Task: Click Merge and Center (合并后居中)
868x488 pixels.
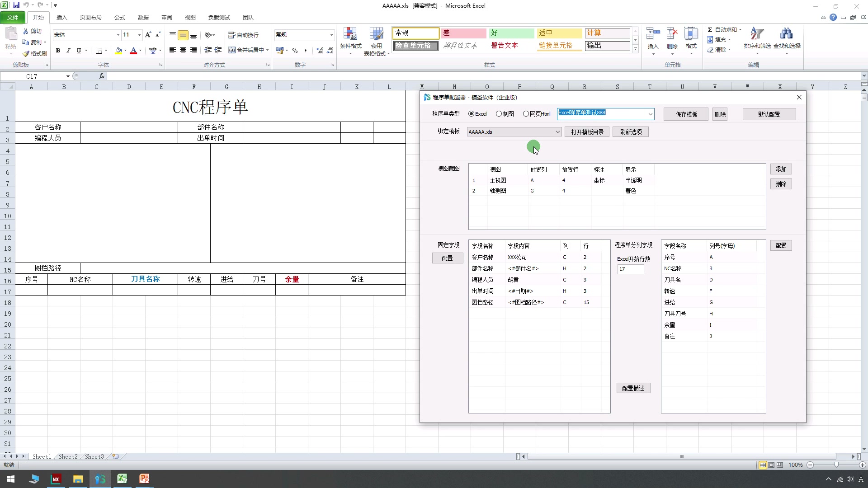Action: point(248,50)
